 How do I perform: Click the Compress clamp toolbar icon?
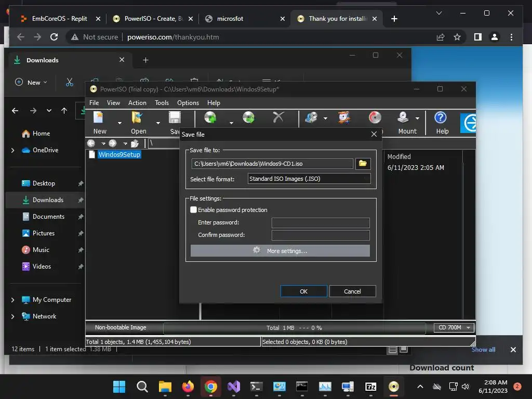click(x=344, y=118)
